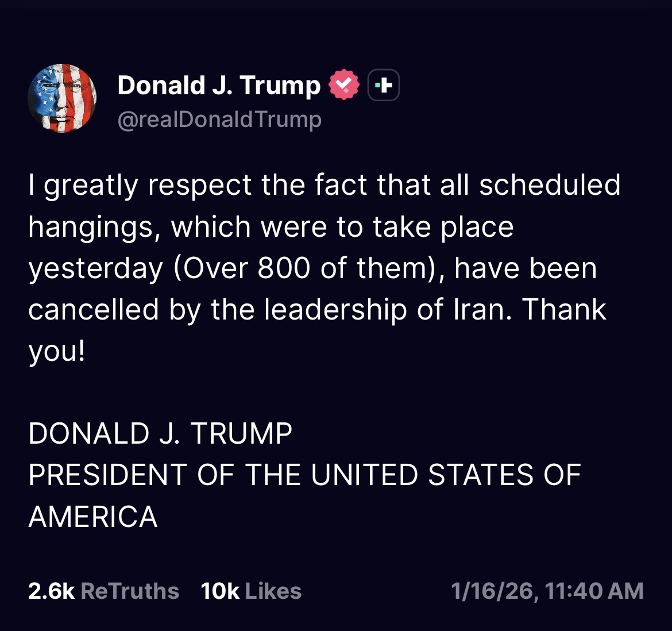This screenshot has height=631, width=672.
Task: Click the ReTruths label
Action: coord(130,591)
